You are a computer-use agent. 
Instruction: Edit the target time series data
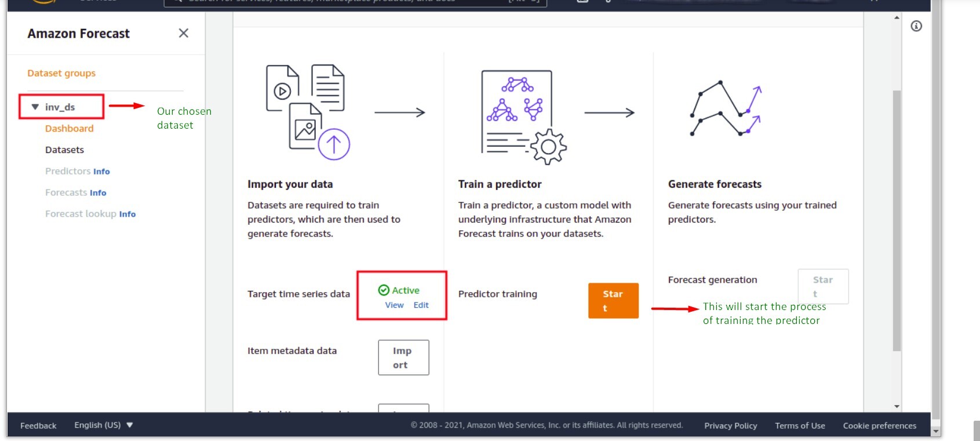(421, 305)
